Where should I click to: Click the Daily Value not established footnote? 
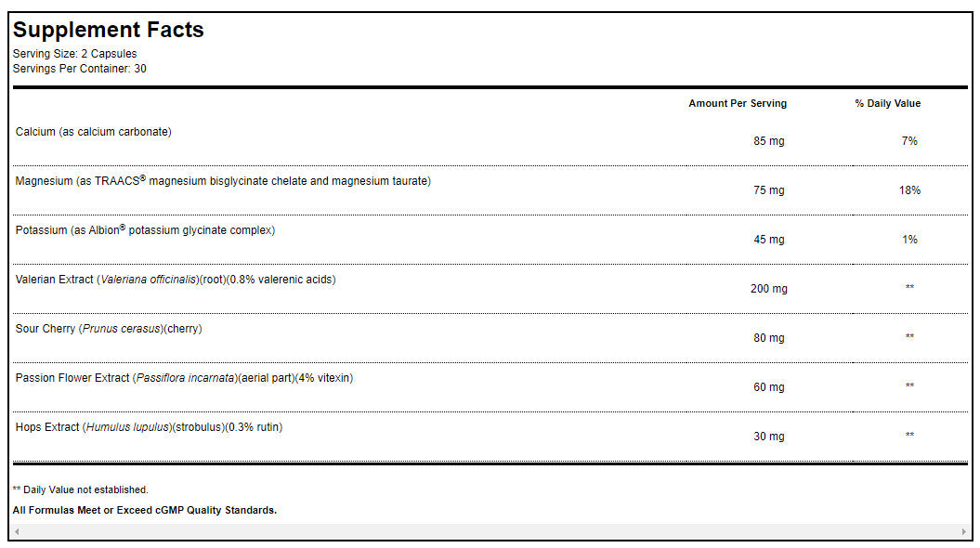(x=81, y=489)
